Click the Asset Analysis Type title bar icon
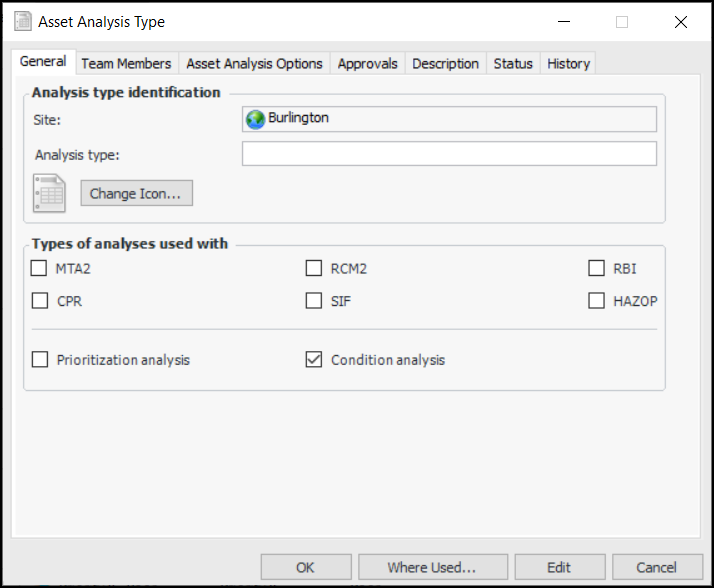The image size is (714, 588). [x=21, y=21]
